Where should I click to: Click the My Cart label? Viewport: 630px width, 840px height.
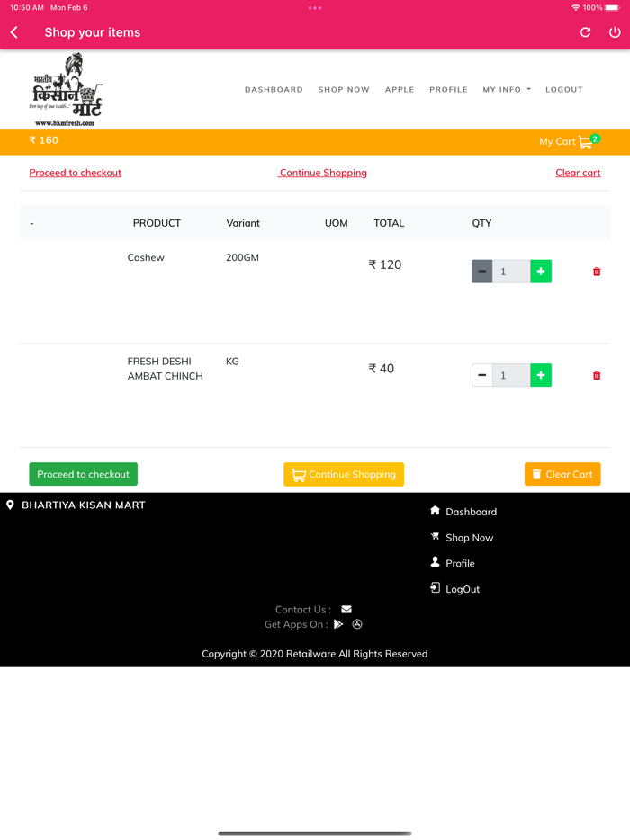pyautogui.click(x=557, y=141)
